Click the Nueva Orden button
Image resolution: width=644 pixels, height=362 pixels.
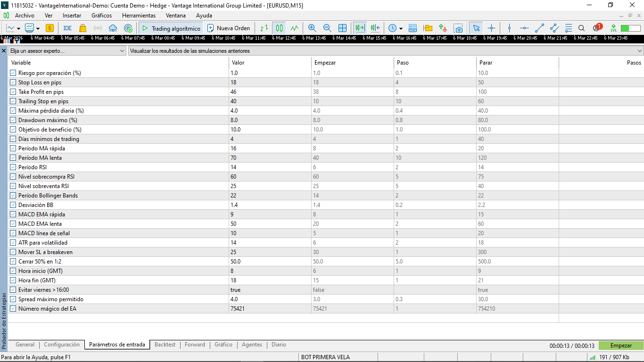point(229,28)
